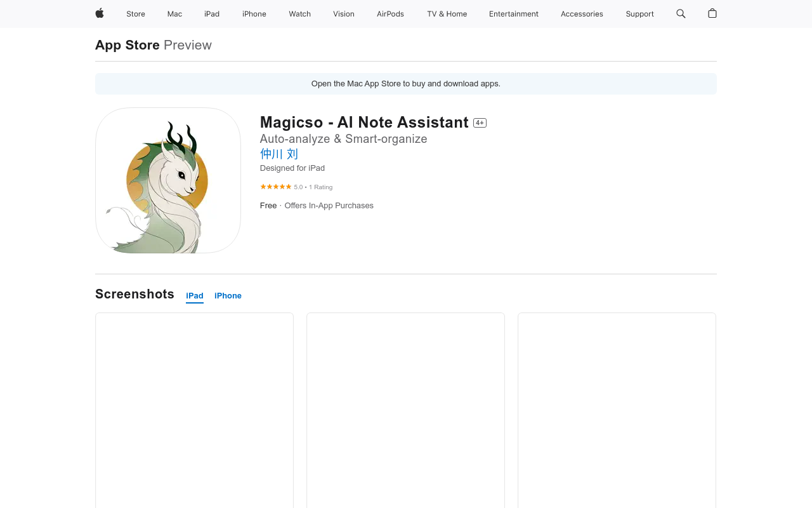Click the middle screenshot placeholder

click(405, 410)
